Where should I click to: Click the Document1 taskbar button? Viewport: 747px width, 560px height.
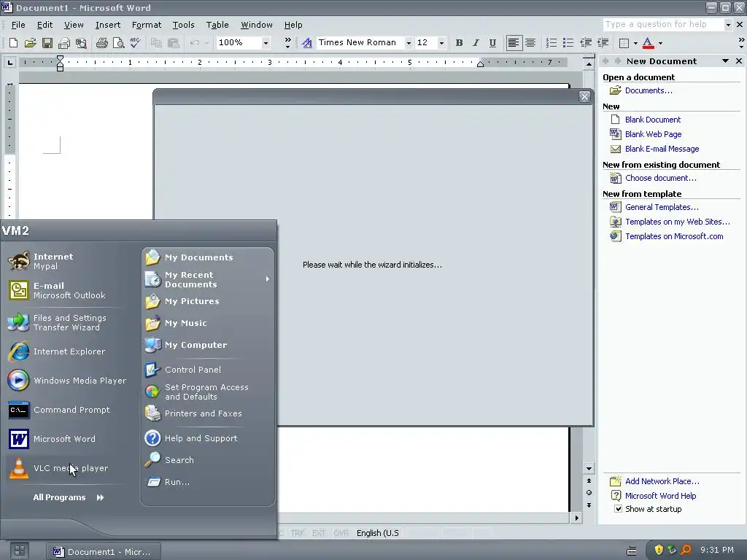point(104,551)
